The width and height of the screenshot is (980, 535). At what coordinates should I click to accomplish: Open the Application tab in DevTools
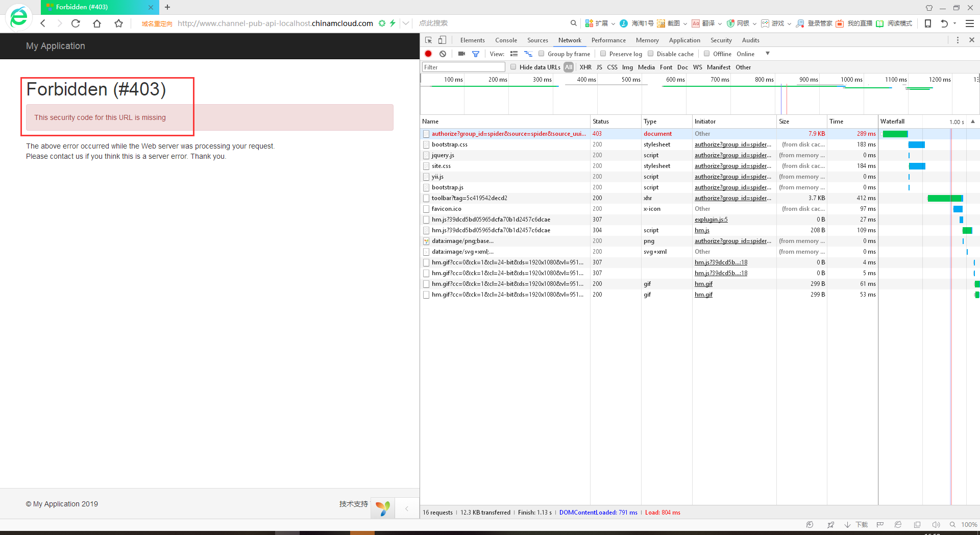point(684,40)
